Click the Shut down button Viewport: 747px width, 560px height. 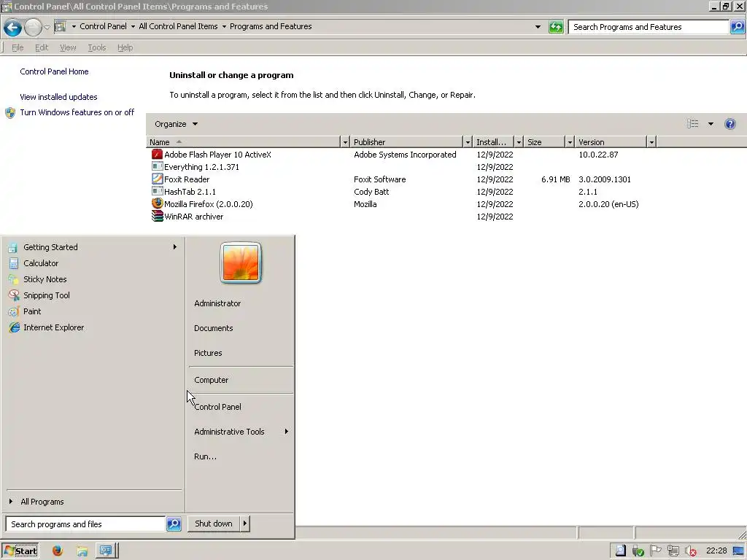214,524
